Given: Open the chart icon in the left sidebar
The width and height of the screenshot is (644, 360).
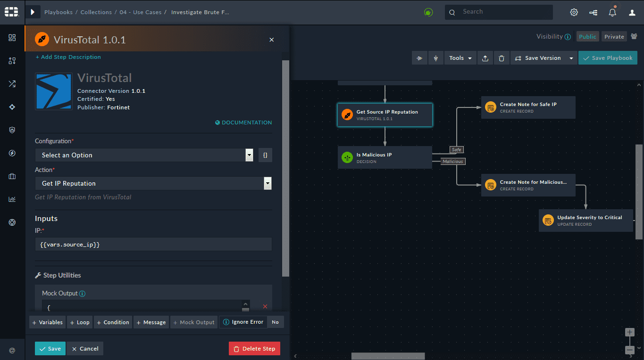Looking at the screenshot, I should pos(12,199).
